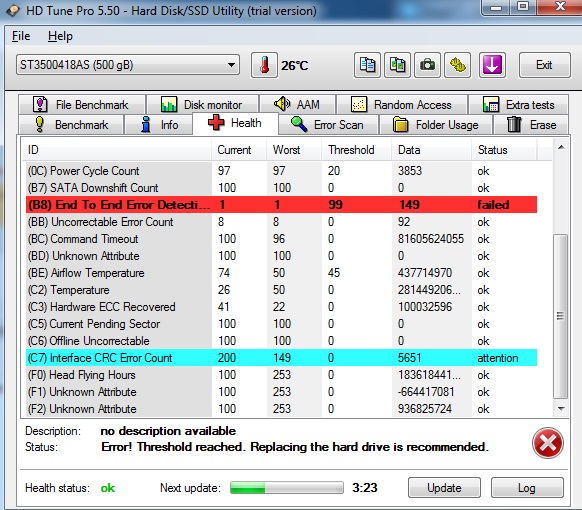Click the HD Tune title bar app icon
Image resolution: width=582 pixels, height=510 pixels.
[13, 10]
